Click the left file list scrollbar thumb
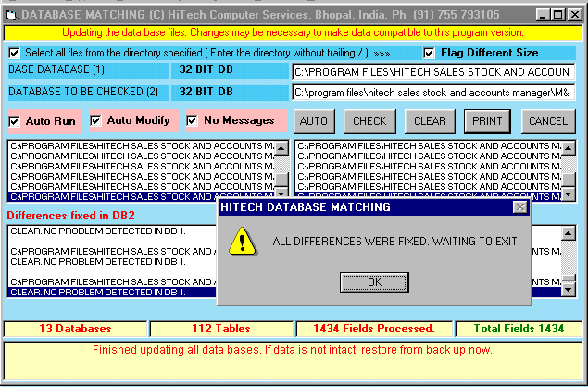The height and width of the screenshot is (387, 588). 281,180
